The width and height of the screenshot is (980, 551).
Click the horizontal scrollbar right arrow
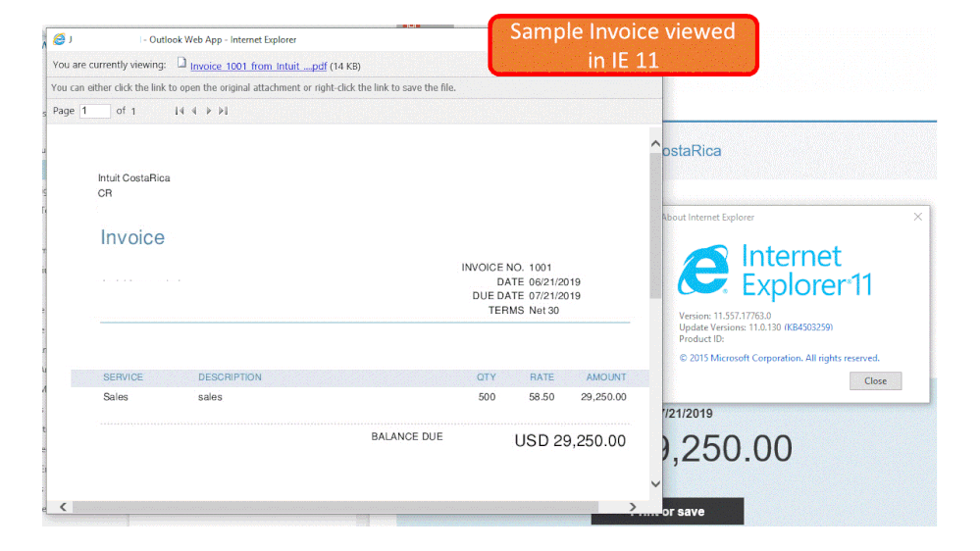point(633,507)
